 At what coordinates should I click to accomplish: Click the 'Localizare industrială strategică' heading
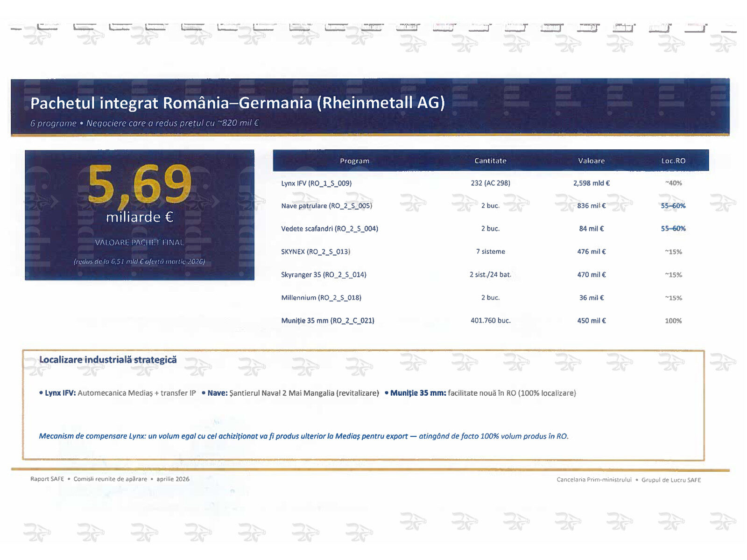(x=108, y=360)
